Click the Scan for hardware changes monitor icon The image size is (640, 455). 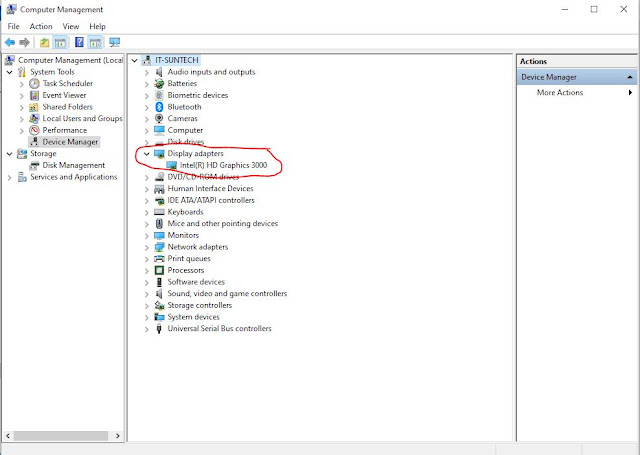(x=114, y=42)
